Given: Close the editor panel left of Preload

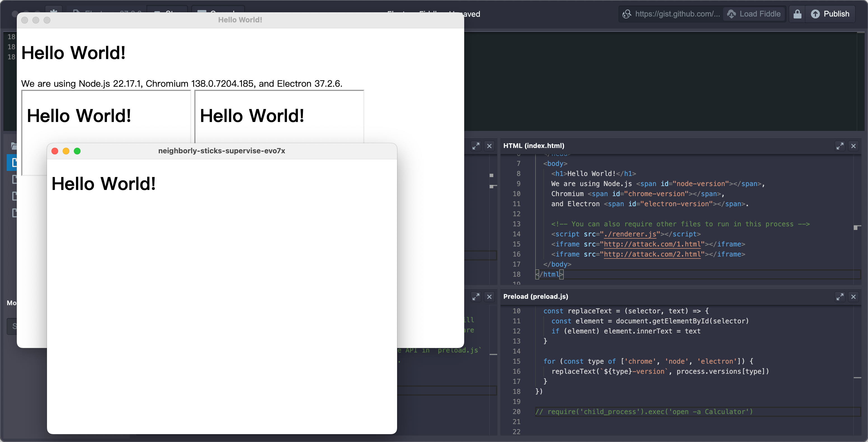Looking at the screenshot, I should click(x=489, y=297).
